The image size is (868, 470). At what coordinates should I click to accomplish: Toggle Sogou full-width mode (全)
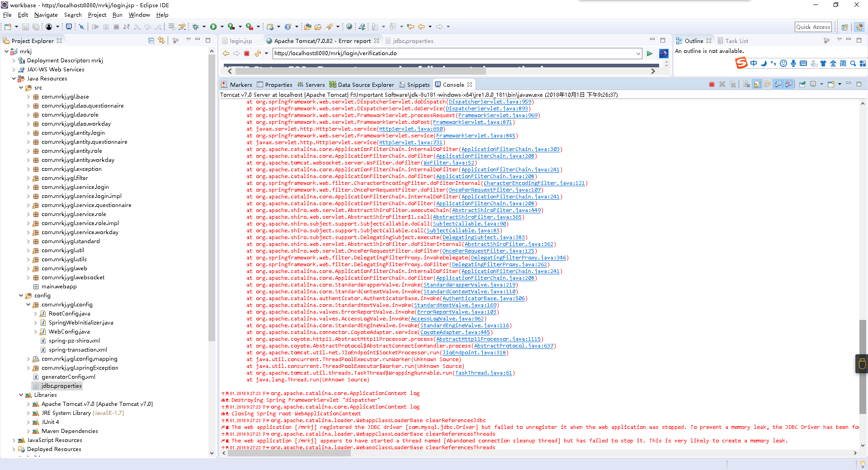(833, 63)
